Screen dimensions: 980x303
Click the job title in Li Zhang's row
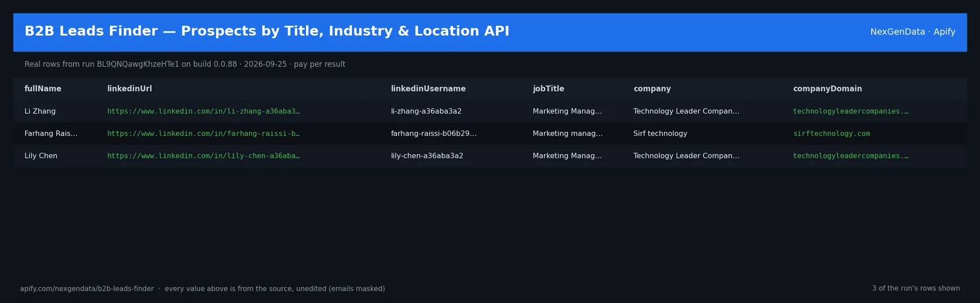[x=567, y=111]
